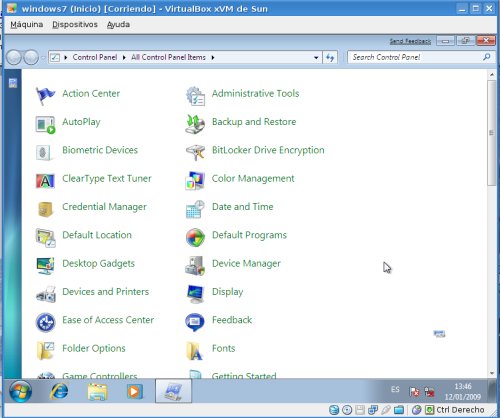Click the Fonts folder icon
Viewport: 500px width, 418px height.
tap(194, 351)
